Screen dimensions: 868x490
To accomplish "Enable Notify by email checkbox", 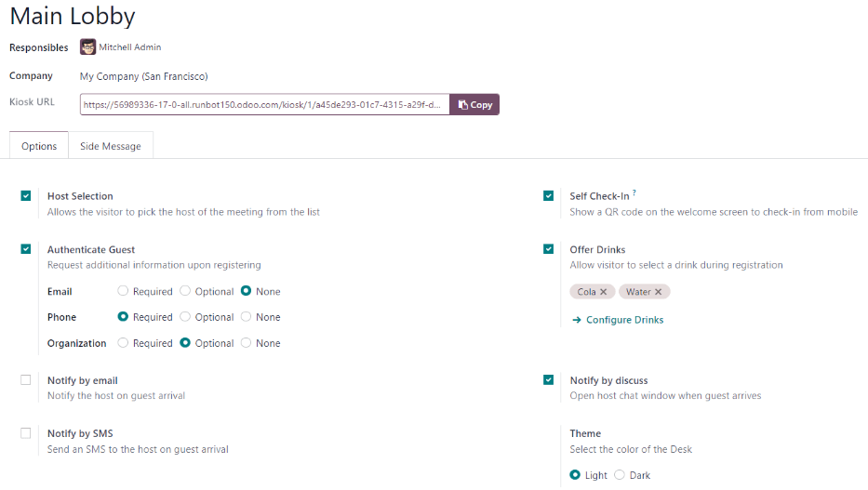I will (26, 380).
